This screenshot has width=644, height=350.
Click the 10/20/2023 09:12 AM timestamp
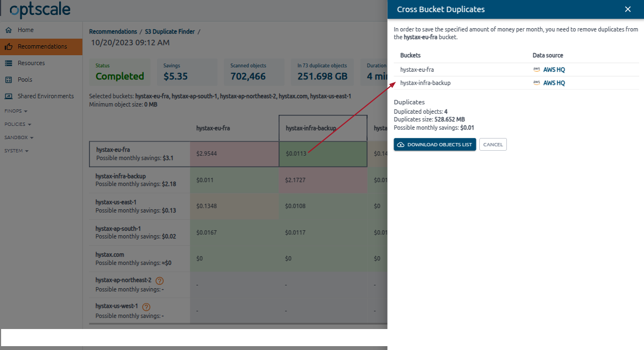pos(130,43)
